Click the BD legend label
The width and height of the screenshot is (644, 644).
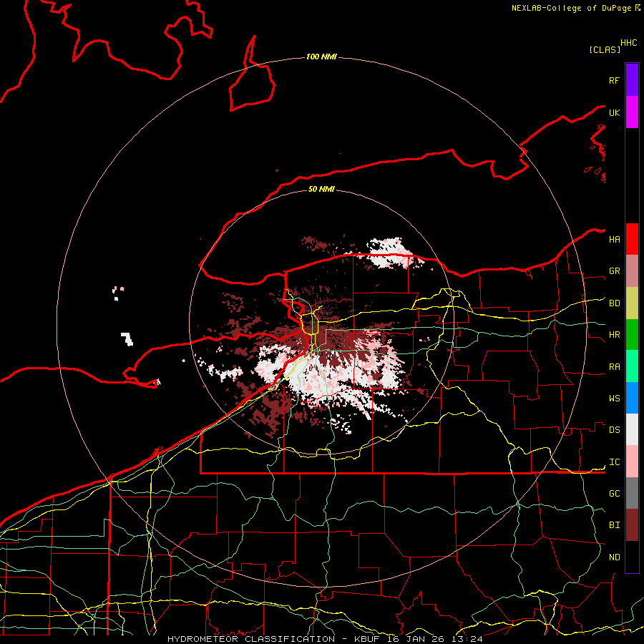[614, 303]
